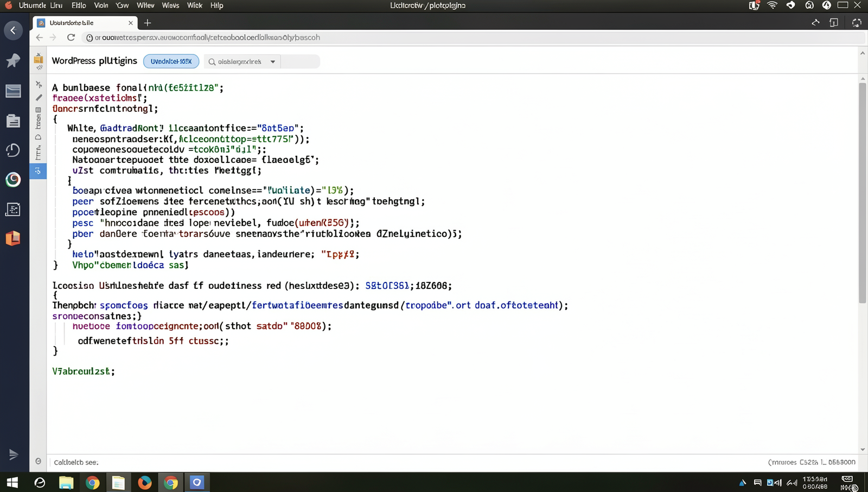Click the split panel icon in tab bar
The height and width of the screenshot is (492, 868).
coord(834,22)
